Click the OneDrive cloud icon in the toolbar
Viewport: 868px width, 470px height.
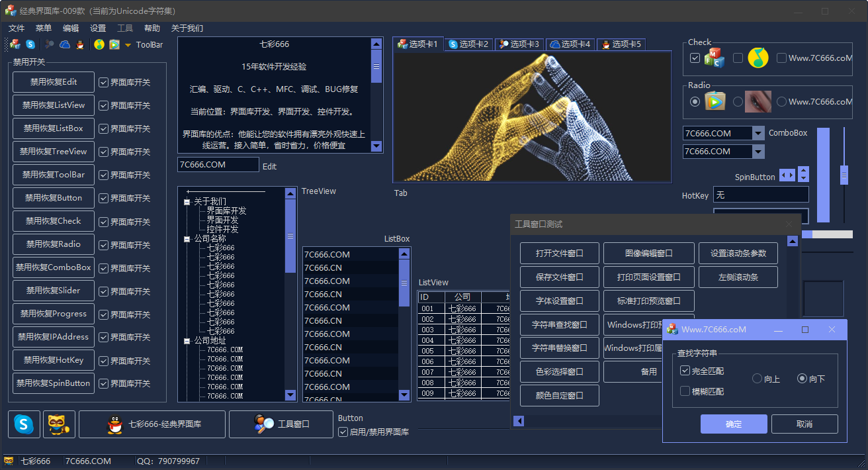[65, 44]
